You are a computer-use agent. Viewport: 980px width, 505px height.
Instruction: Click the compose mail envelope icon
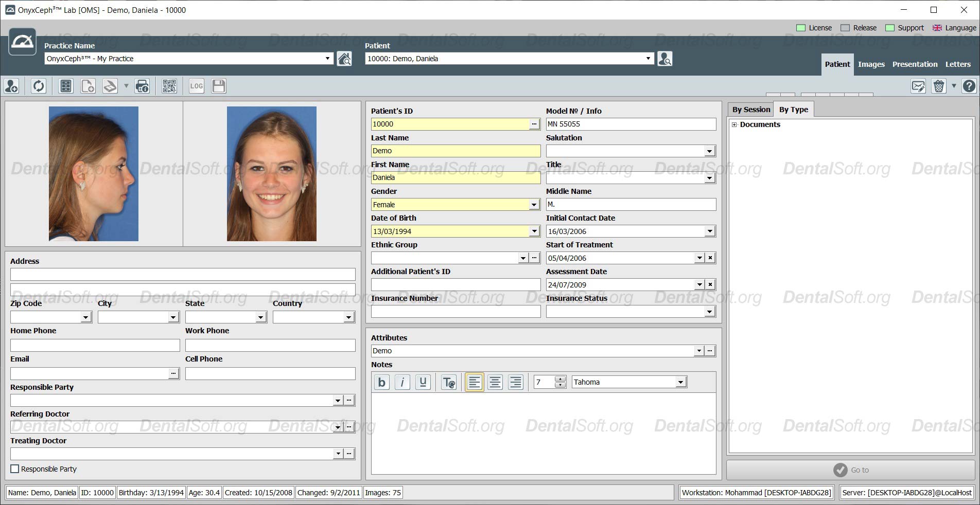918,86
